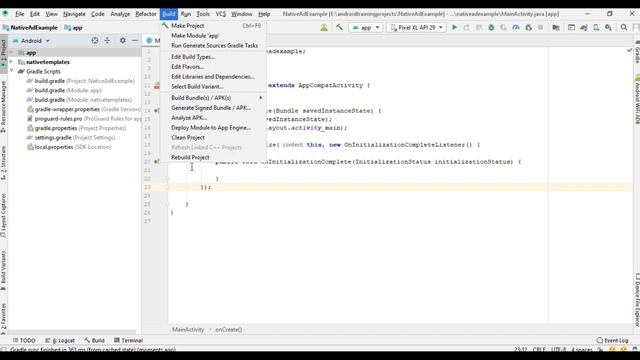Open the Build tool window button at bottom
Viewport: 640px width, 360px height.
(94, 340)
